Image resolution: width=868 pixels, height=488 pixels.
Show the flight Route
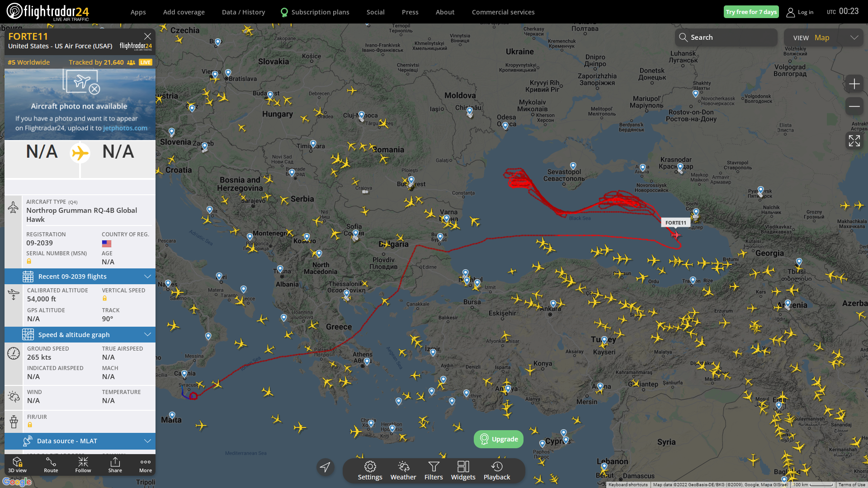coord(51,465)
